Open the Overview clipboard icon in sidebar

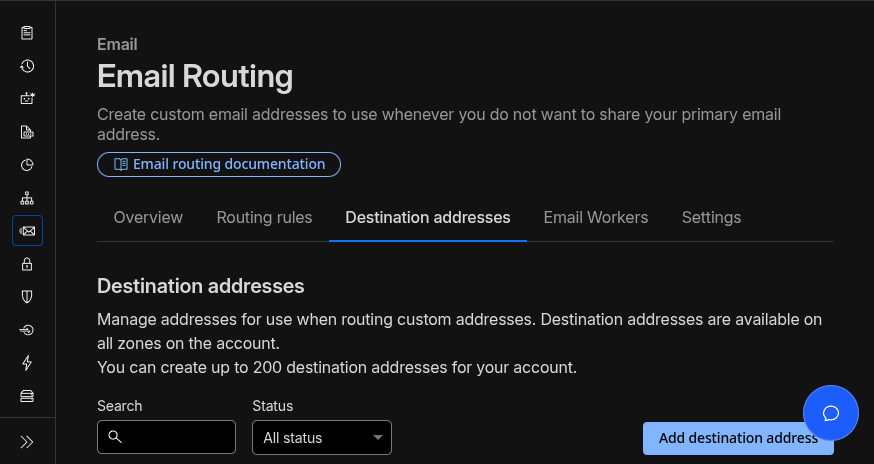click(x=27, y=33)
